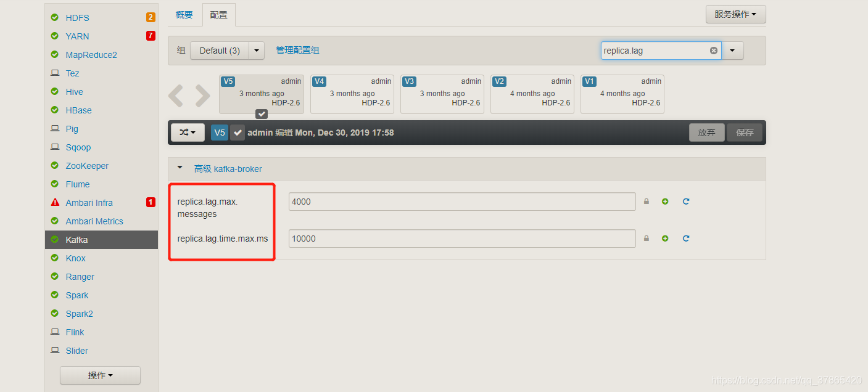Click lock icon for replica.lag.max.messages
Screen dimensions: 868x392
[647, 202]
